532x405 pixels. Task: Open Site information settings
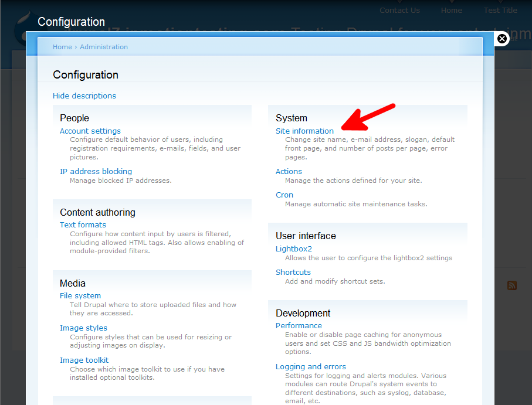pos(304,131)
